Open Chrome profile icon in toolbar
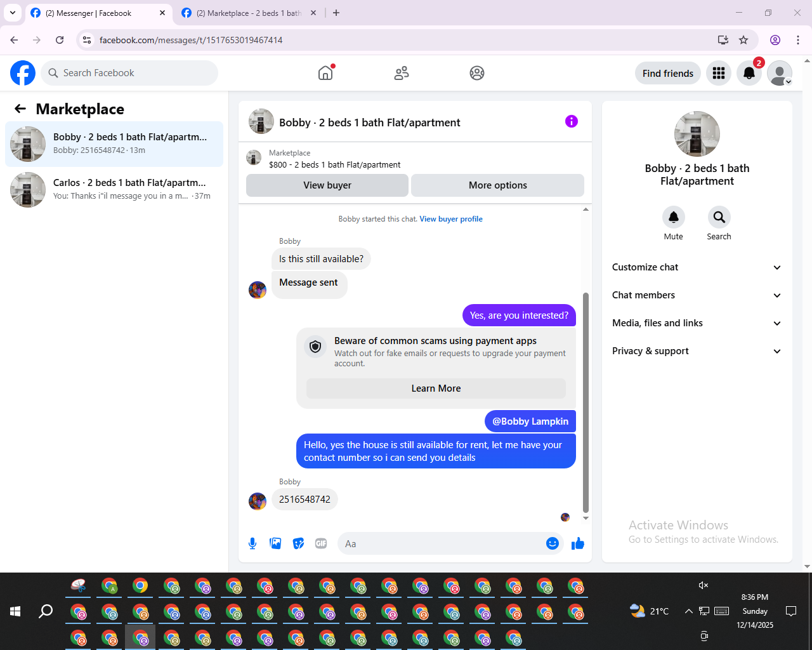This screenshot has width=812, height=650. point(775,40)
